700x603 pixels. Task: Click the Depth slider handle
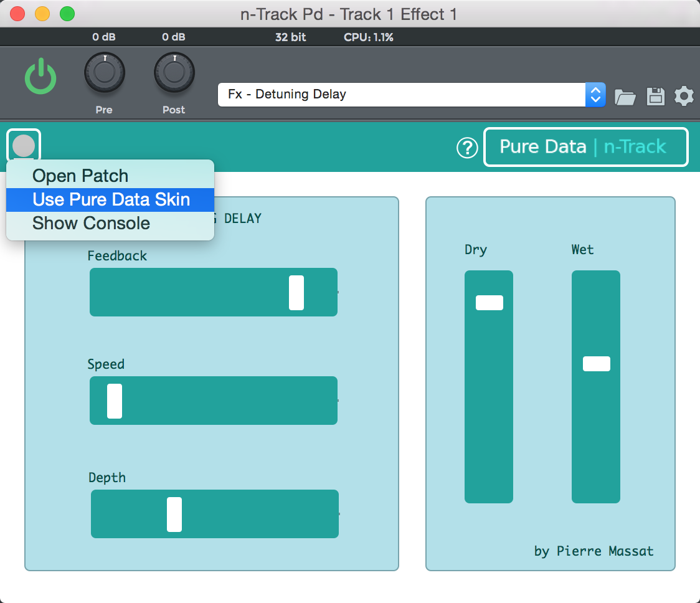(174, 514)
